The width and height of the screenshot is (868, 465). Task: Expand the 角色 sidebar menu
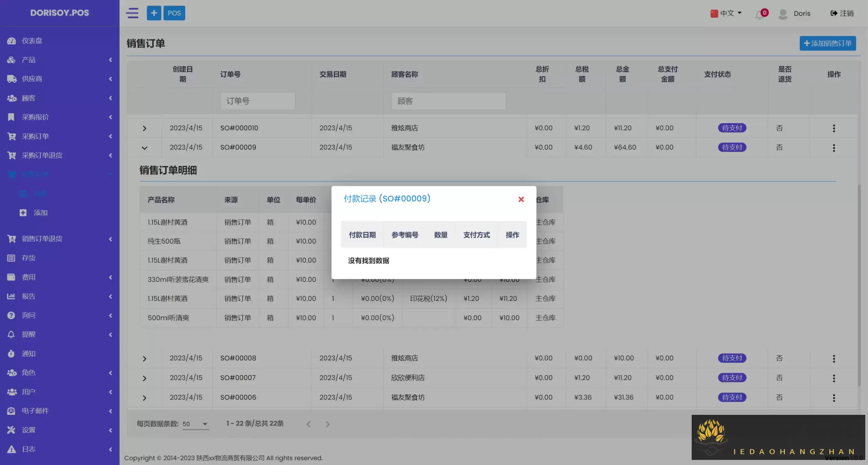click(x=60, y=372)
